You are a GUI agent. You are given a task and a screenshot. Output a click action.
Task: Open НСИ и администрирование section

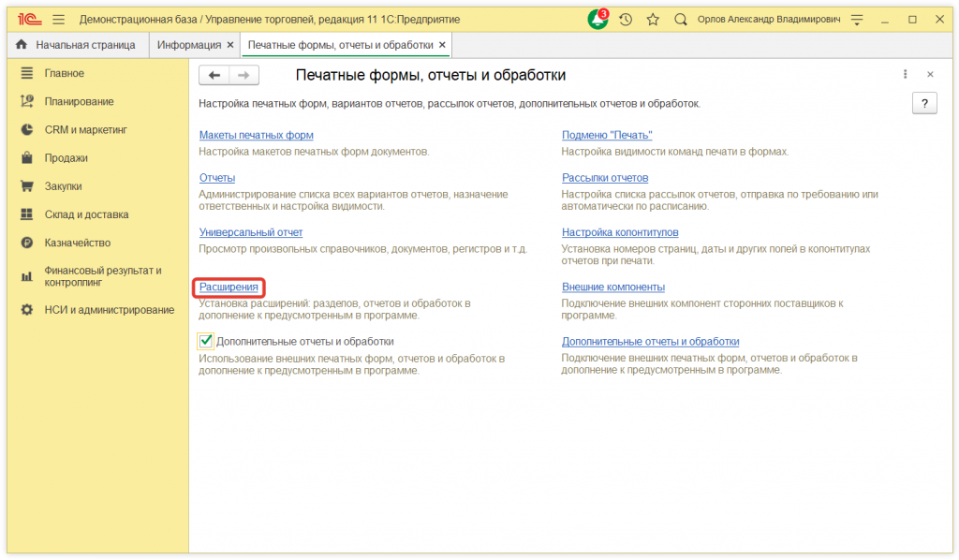pos(109,310)
